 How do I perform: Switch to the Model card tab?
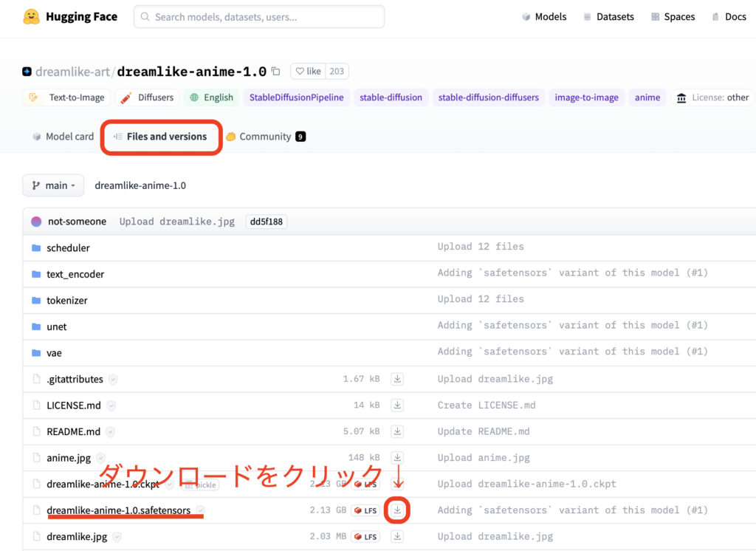pyautogui.click(x=63, y=137)
